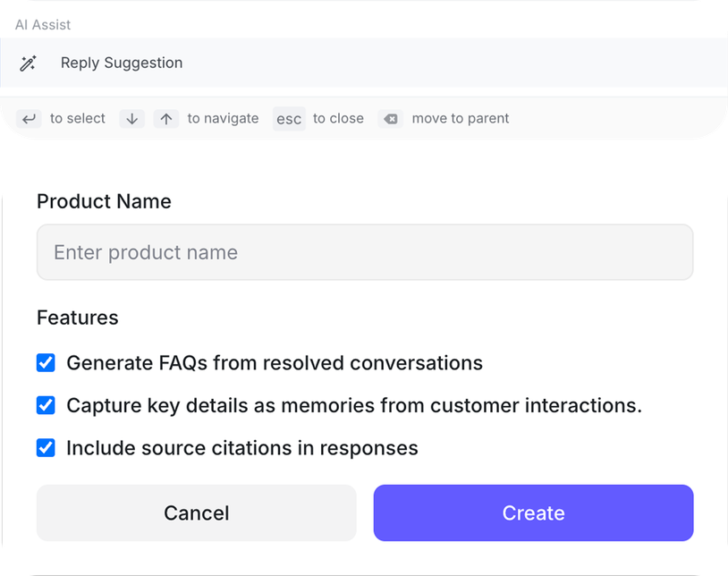The height and width of the screenshot is (576, 728).
Task: Click the Product Name field label
Action: click(104, 201)
